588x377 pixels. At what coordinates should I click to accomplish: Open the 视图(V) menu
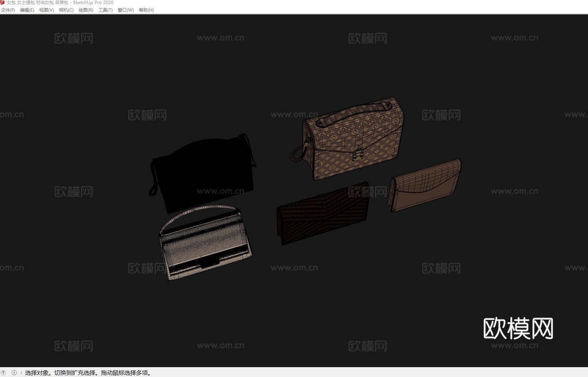tap(46, 10)
